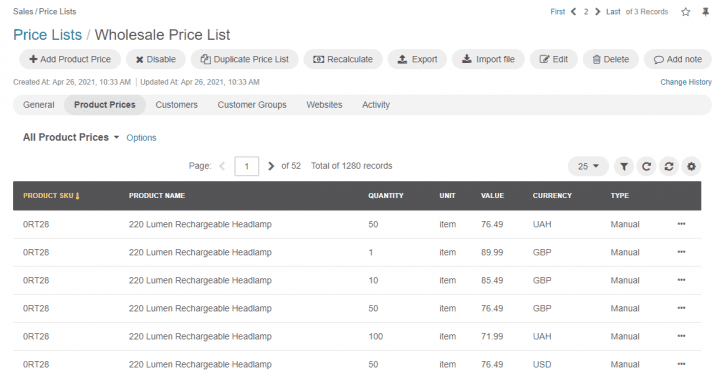Click Import file button

[488, 59]
